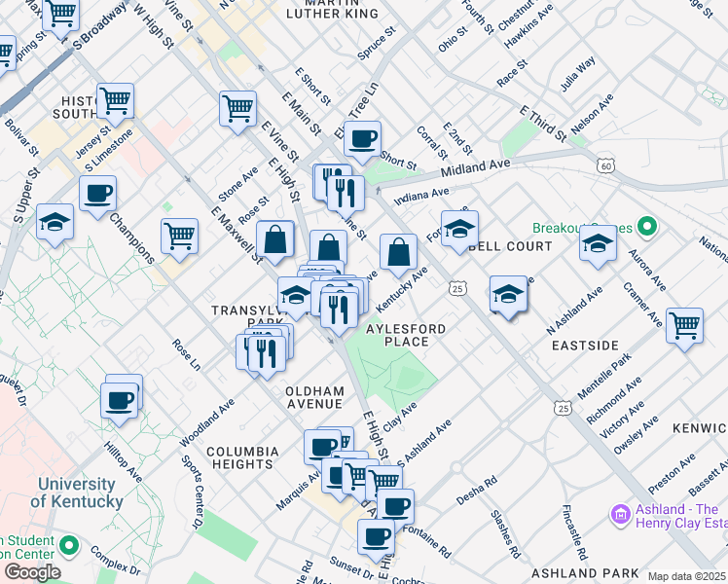Image resolution: width=728 pixels, height=584 pixels.
Task: Click the Google logo
Action: pos(31,572)
